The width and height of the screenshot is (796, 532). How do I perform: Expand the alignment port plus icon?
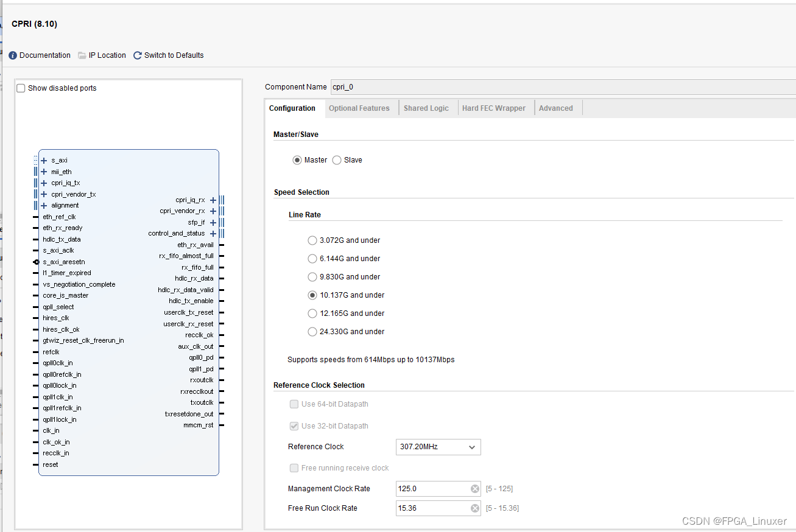coord(44,206)
